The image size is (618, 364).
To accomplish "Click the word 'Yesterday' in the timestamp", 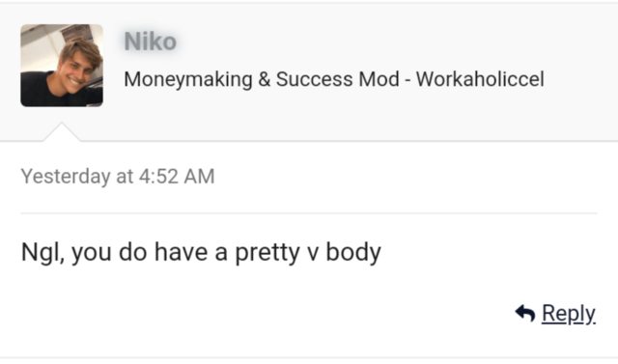I will (x=66, y=176).
